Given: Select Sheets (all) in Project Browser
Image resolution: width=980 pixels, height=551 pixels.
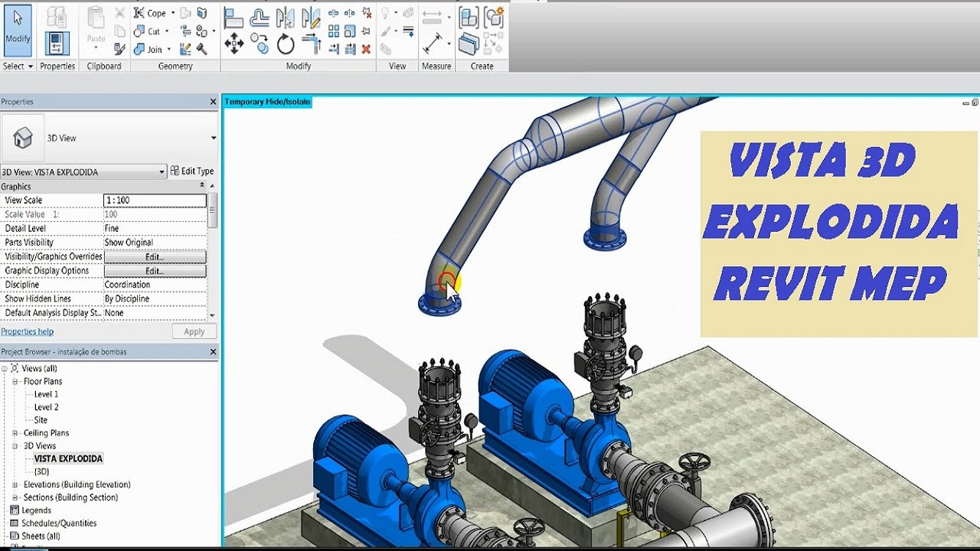Looking at the screenshot, I should click(x=41, y=536).
